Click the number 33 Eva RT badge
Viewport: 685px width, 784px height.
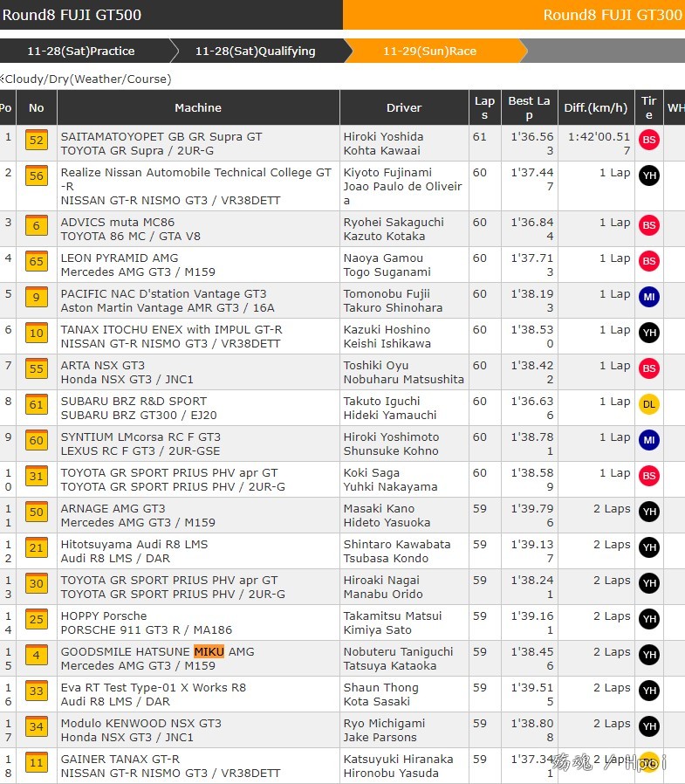[37, 691]
